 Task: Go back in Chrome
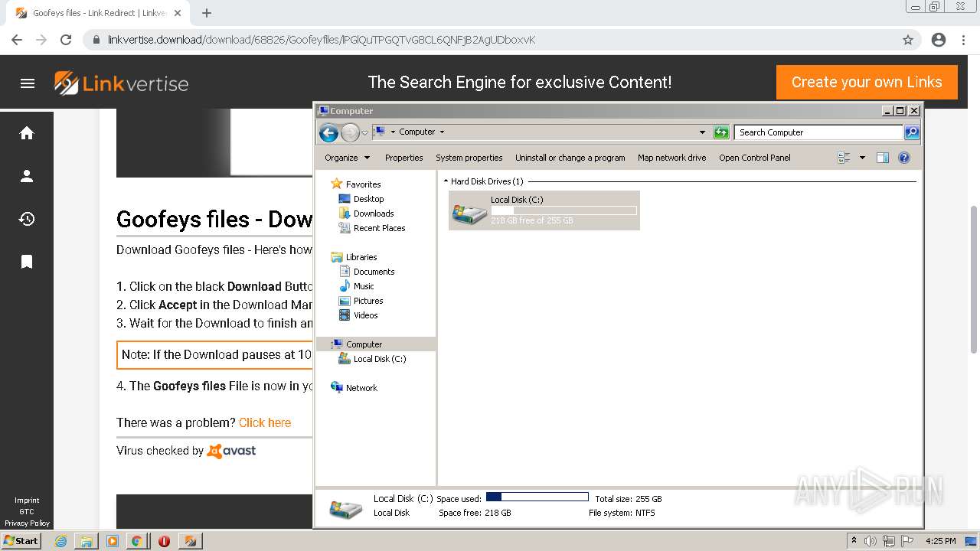[x=17, y=40]
